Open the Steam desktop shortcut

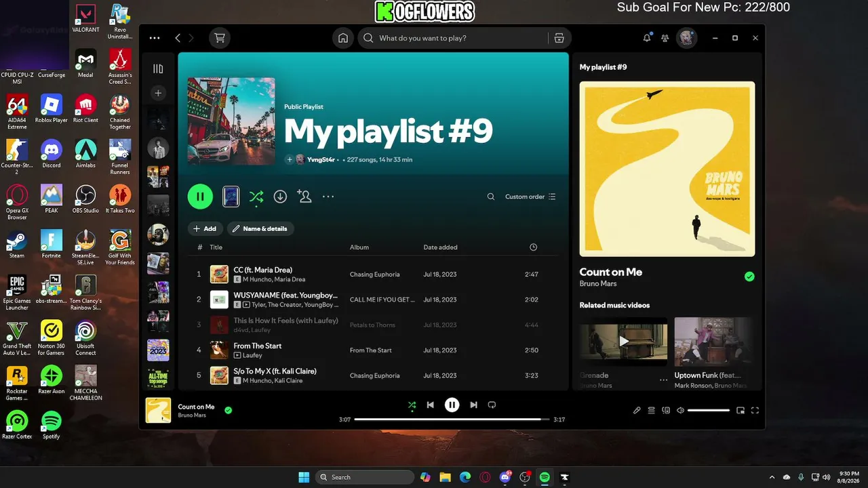pos(17,244)
